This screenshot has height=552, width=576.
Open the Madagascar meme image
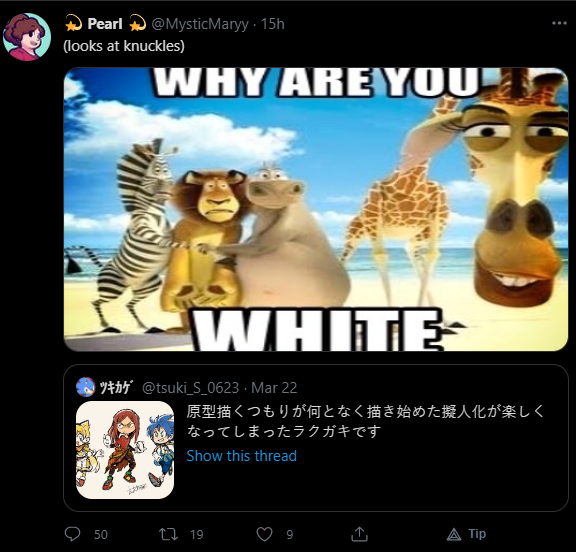coord(316,209)
